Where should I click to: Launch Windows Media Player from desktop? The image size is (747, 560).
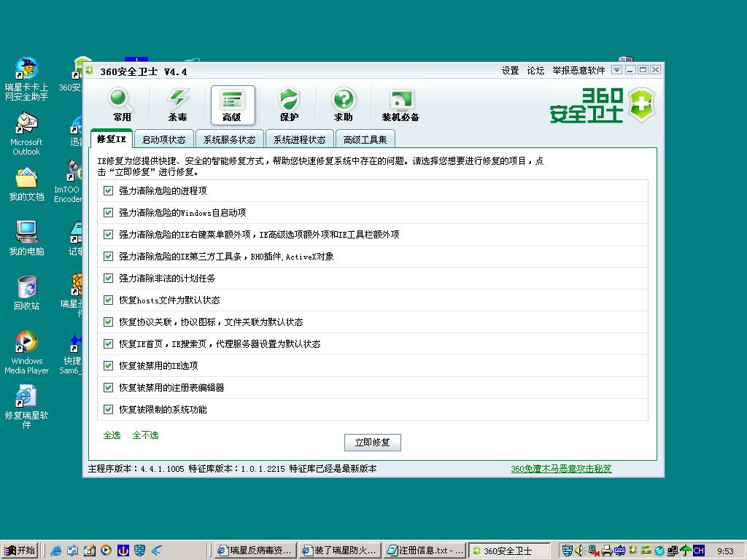pyautogui.click(x=26, y=352)
